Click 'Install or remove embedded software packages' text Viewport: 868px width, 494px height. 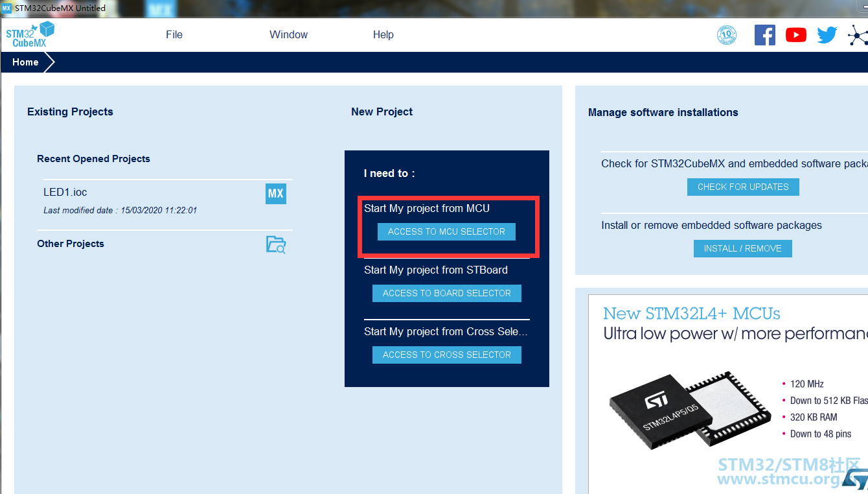click(711, 225)
